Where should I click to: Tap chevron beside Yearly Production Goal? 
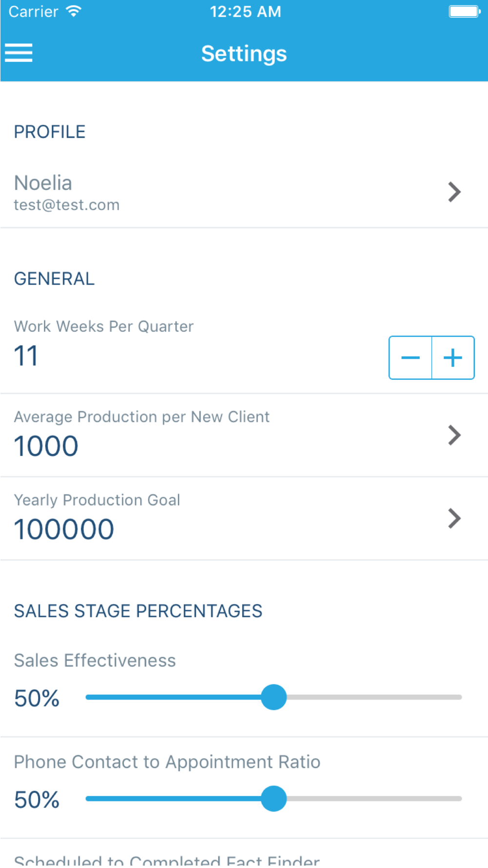pos(454,518)
